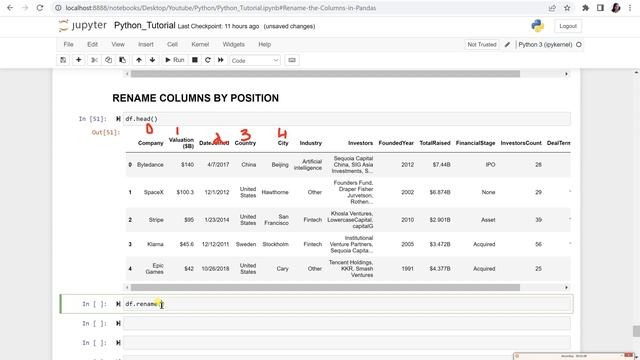Open the Insert menu
Image resolution: width=640 pixels, height=360 pixels.
(146, 44)
